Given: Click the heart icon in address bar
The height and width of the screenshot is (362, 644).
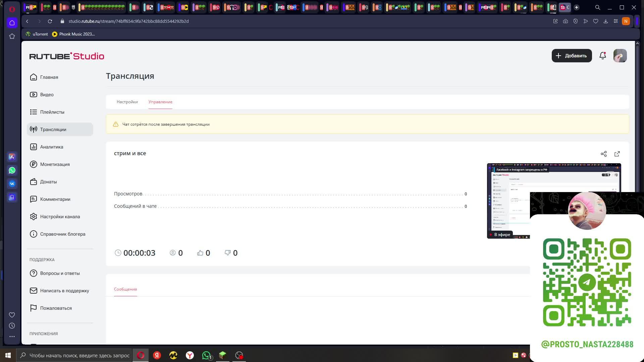Looking at the screenshot, I should tap(596, 21).
